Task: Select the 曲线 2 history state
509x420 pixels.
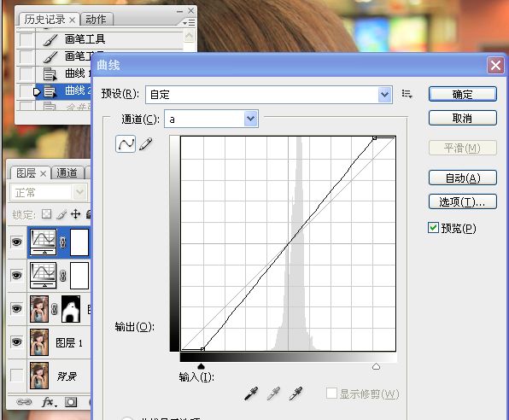Action: 63,92
